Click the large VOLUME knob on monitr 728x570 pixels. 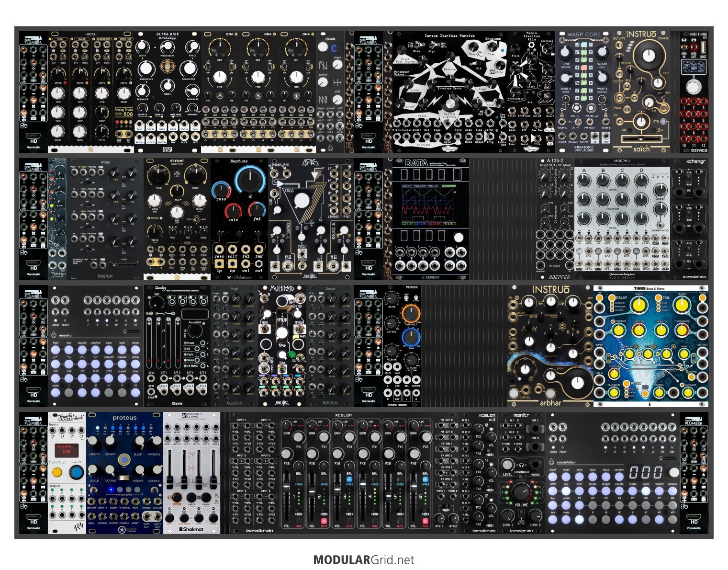[x=521, y=492]
